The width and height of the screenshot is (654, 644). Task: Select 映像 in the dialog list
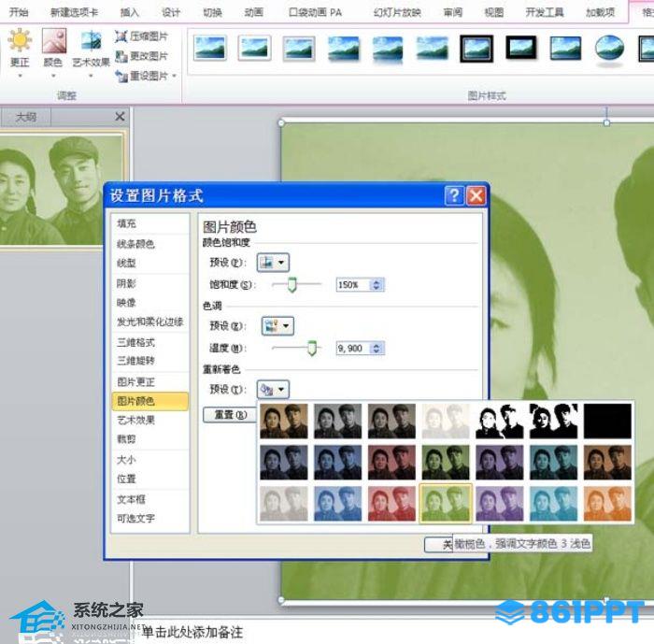(x=150, y=303)
